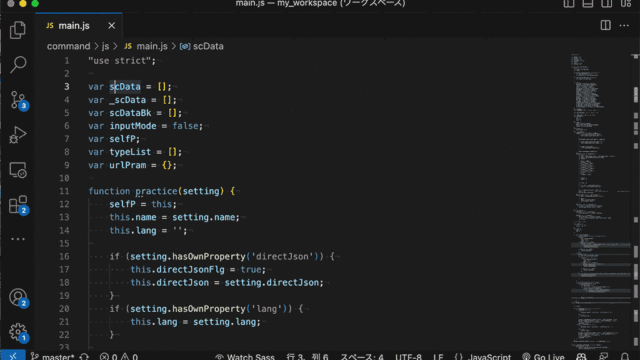This screenshot has height=360, width=640.
Task: Open Source Control view with 3 badge
Action: click(18, 100)
